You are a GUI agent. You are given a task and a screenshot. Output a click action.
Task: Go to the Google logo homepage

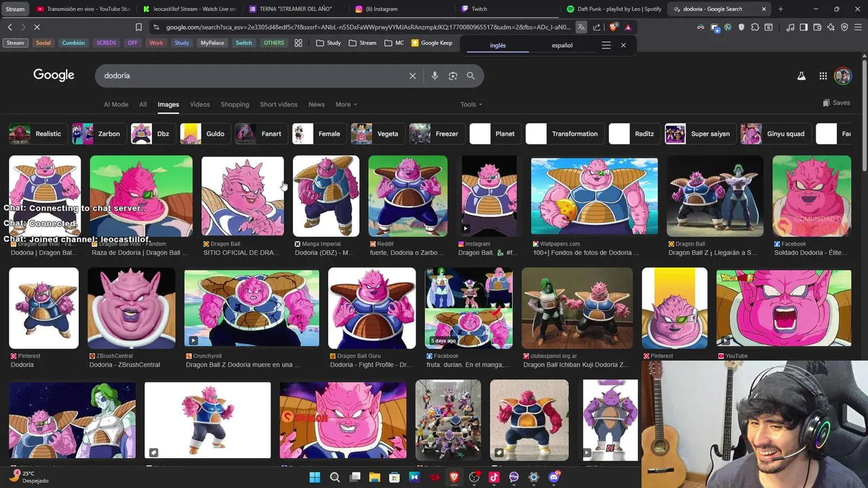click(x=54, y=75)
